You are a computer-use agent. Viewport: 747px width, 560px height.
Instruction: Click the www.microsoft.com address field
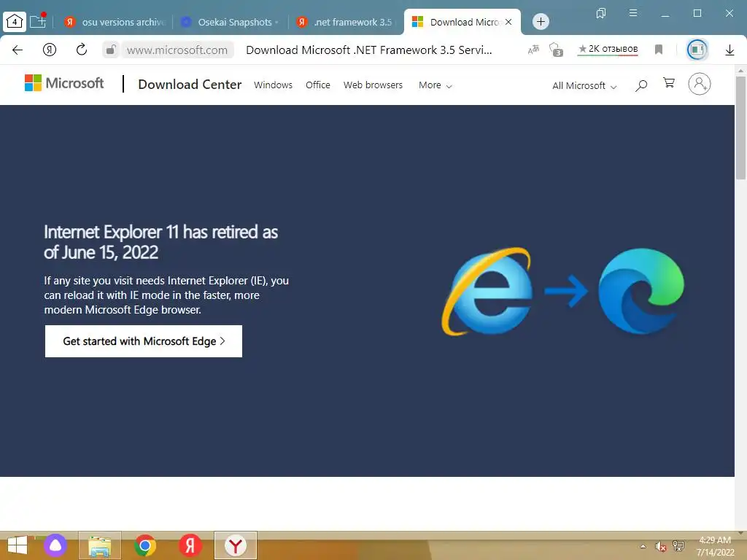coord(177,50)
